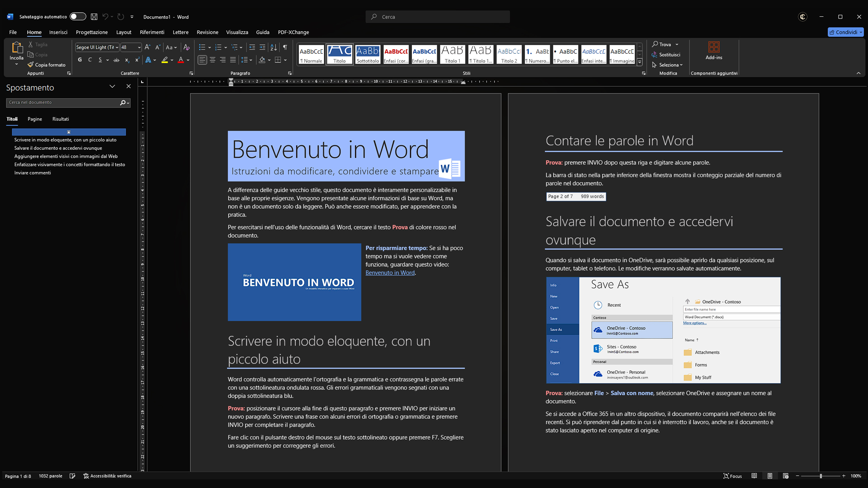Apply the Titolo 1 style
Screen dimensions: 868x488
(x=453, y=55)
